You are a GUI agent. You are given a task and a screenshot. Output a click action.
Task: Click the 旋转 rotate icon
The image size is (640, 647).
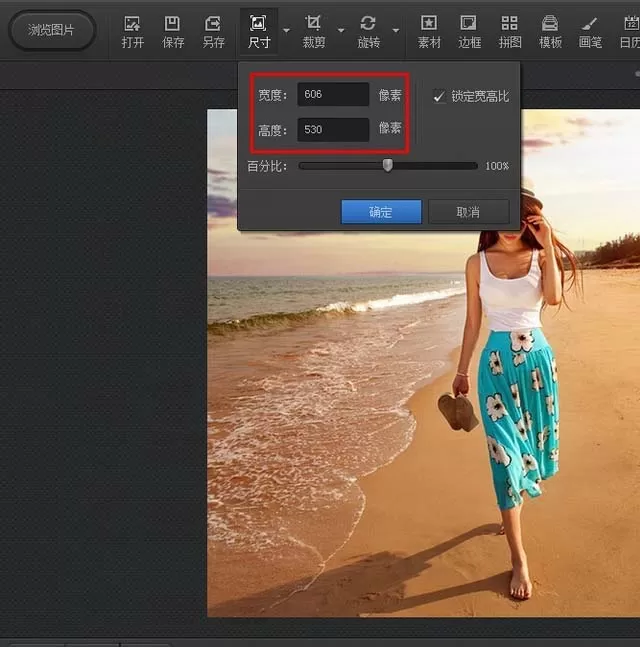pyautogui.click(x=368, y=32)
